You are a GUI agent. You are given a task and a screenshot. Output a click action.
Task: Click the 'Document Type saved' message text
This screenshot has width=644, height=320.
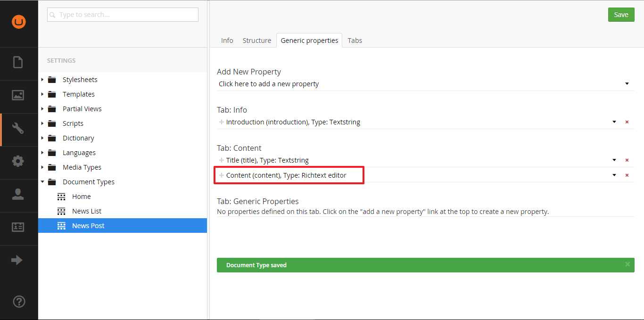tap(256, 265)
